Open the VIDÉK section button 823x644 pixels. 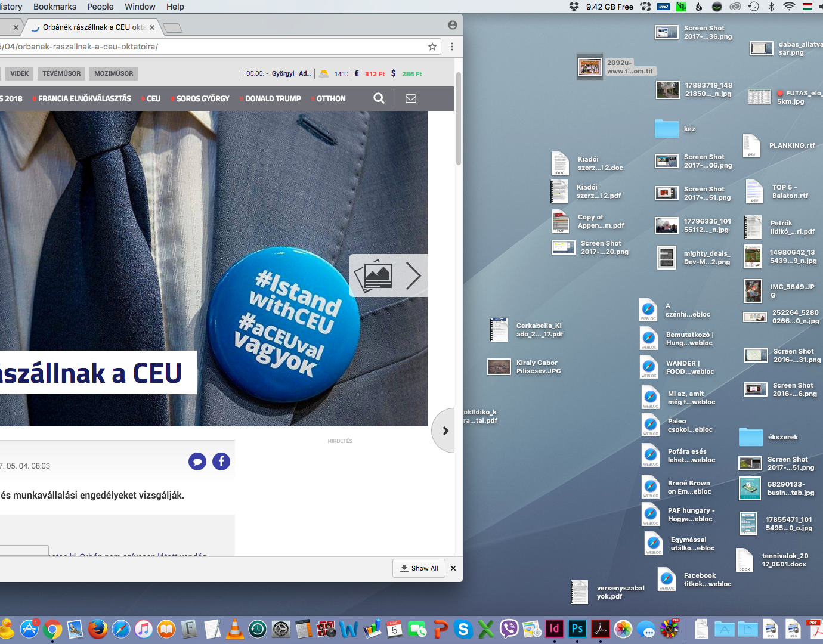19,73
